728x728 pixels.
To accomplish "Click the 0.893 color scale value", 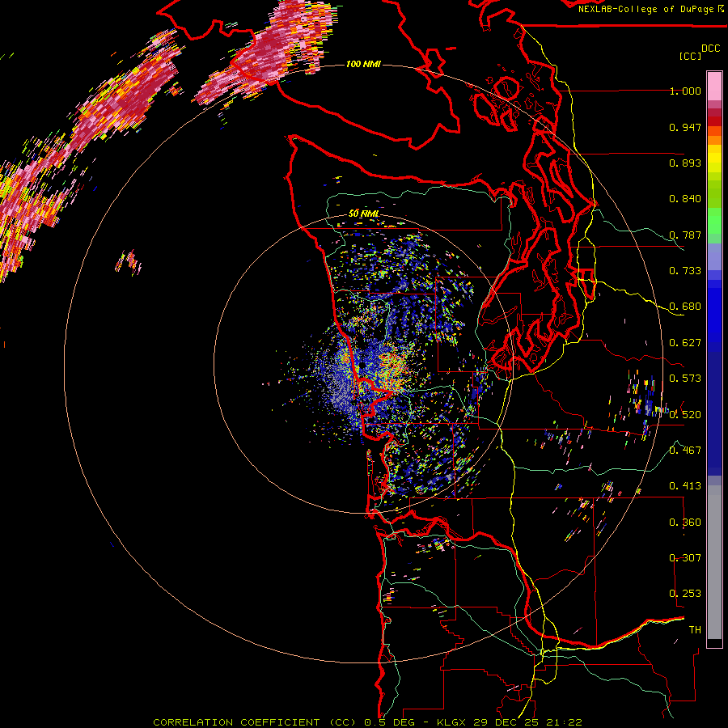I will point(685,163).
